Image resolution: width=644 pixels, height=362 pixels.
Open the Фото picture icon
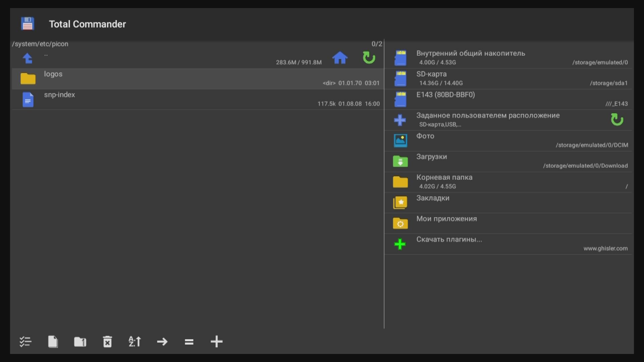tap(400, 140)
